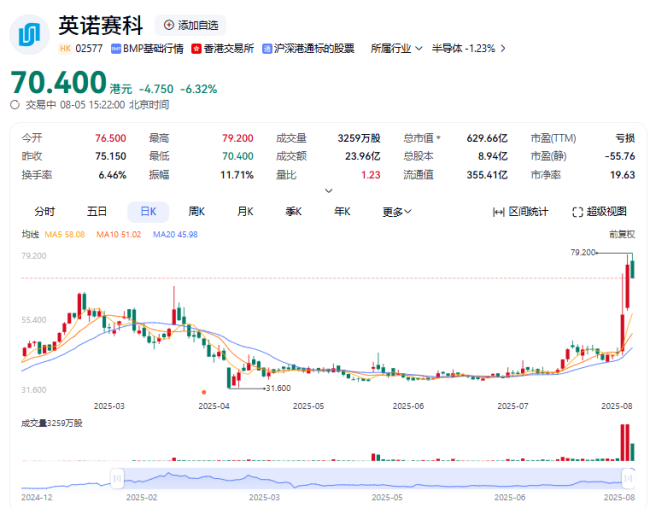Select the 周K chart tab
The width and height of the screenshot is (650, 508).
pyautogui.click(x=196, y=212)
